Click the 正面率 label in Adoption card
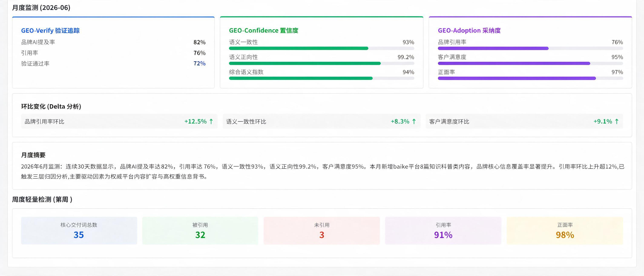The height and width of the screenshot is (276, 644). [x=446, y=72]
